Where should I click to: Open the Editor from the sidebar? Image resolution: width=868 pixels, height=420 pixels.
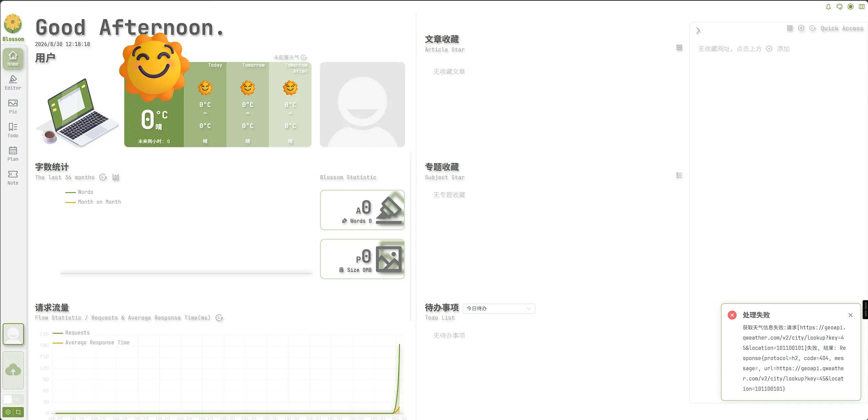tap(13, 83)
